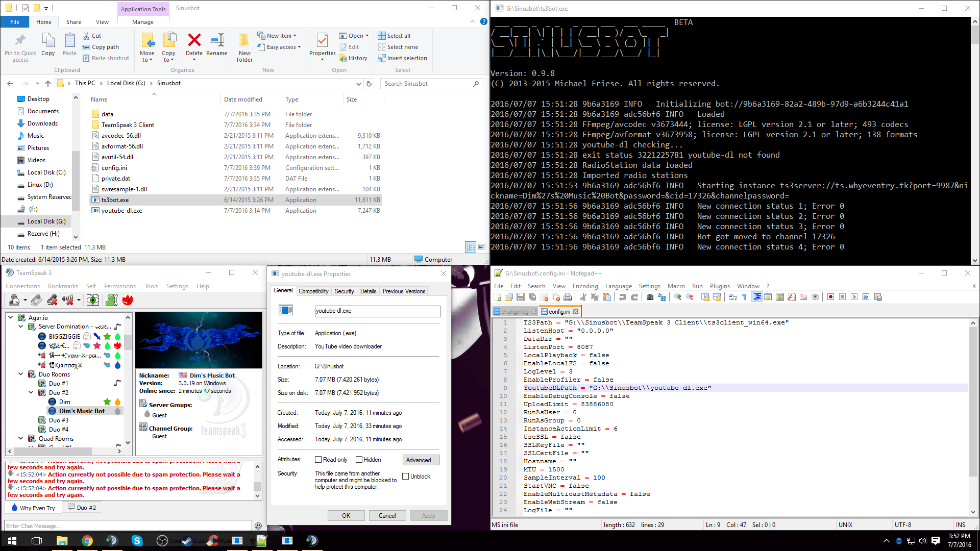Click the Search Sinusbot field
Image resolution: width=980 pixels, height=551 pixels.
431,84
